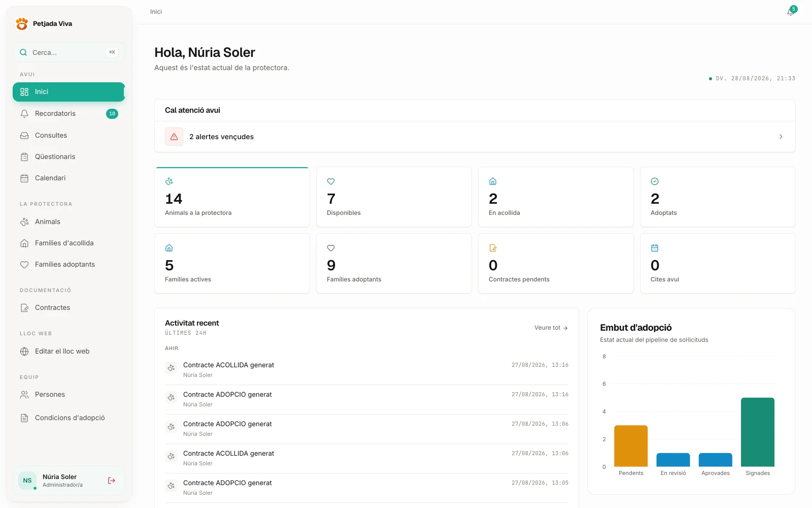Click the red warning alert icon

pos(174,137)
